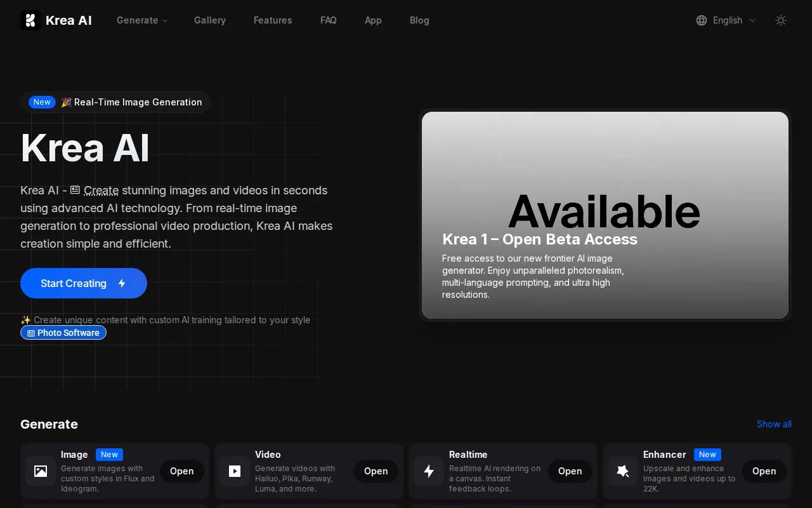Click the Krea AI brand name in header
The height and width of the screenshot is (508, 812).
click(x=69, y=20)
